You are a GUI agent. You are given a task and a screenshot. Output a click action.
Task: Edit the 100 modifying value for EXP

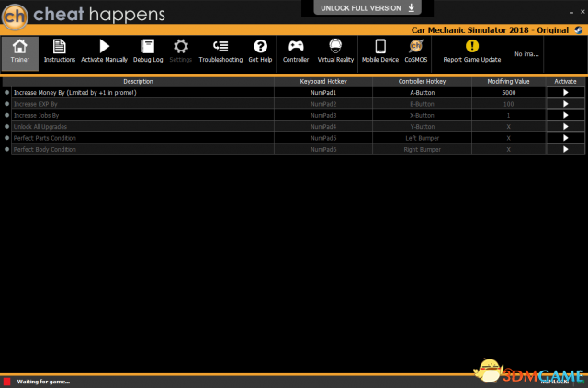(x=508, y=104)
